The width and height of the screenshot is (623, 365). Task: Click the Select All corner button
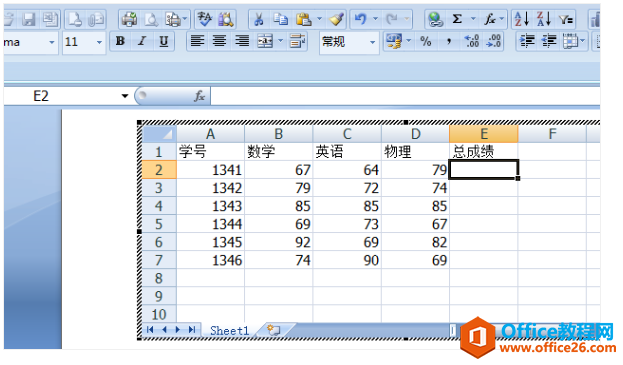coord(159,134)
